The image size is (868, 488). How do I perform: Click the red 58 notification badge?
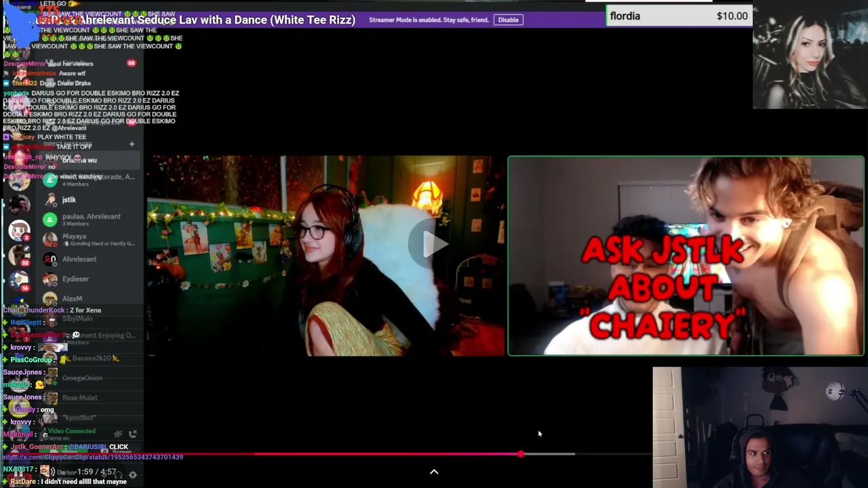(x=131, y=63)
